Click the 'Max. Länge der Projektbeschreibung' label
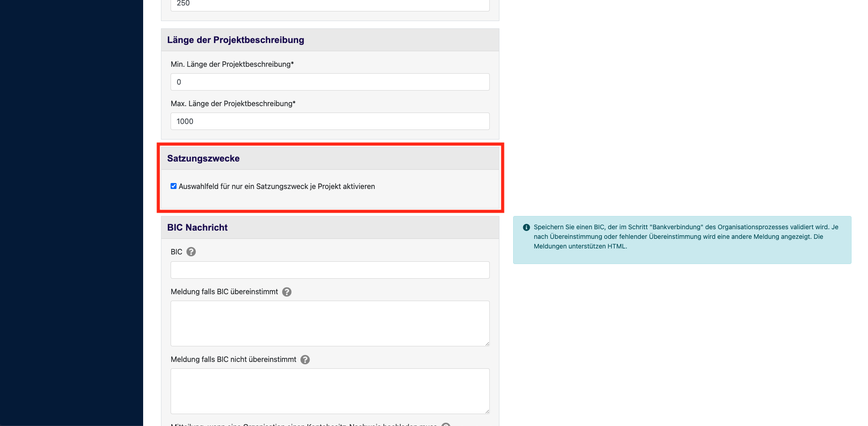868x426 pixels. pos(233,103)
